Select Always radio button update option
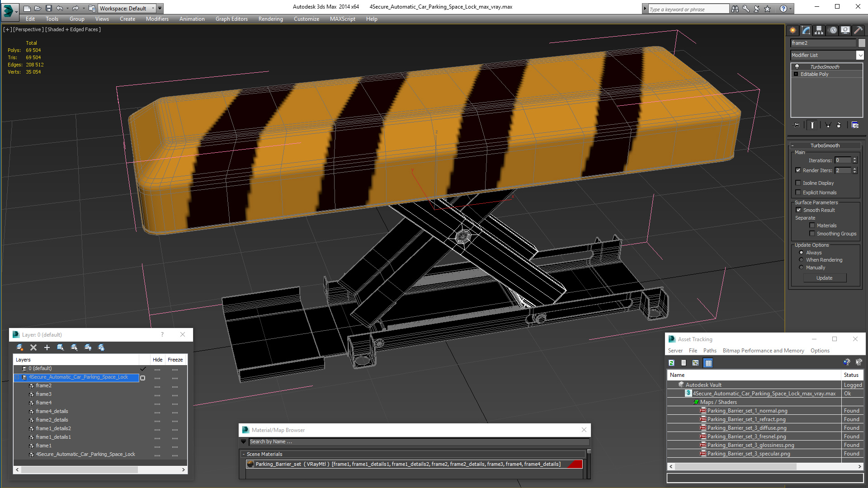This screenshot has height=488, width=868. click(x=801, y=252)
